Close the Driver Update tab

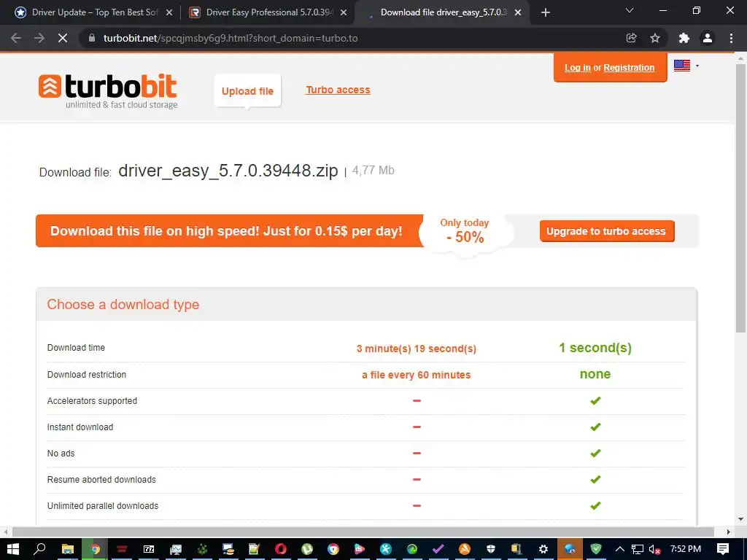(169, 12)
